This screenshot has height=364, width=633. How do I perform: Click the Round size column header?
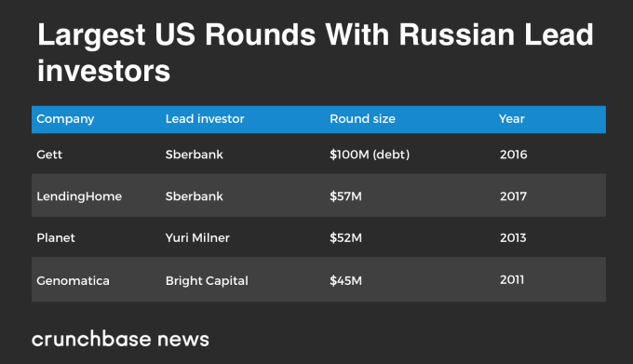(x=362, y=118)
